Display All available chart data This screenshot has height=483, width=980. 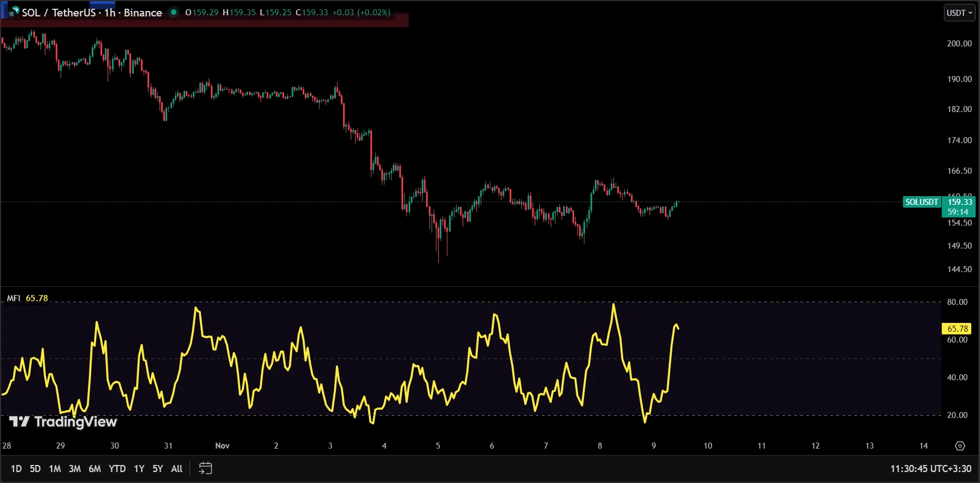[176, 469]
